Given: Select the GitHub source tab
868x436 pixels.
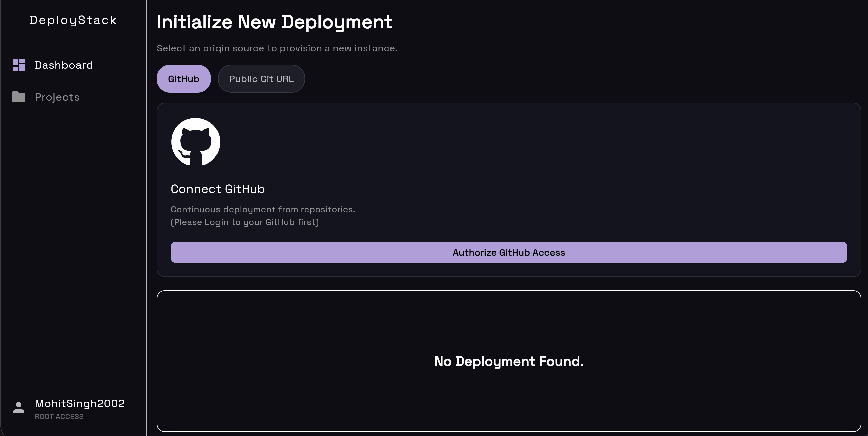Looking at the screenshot, I should 184,78.
